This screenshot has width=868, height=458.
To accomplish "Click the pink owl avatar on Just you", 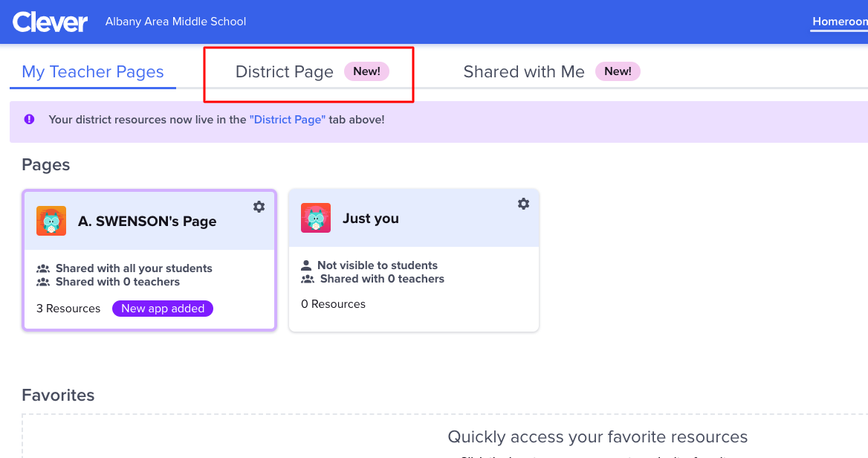I will [x=316, y=218].
